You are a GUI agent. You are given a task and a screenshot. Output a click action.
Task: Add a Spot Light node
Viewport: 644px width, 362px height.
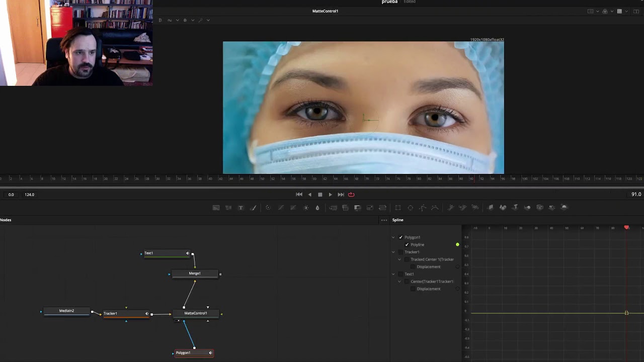552,208
